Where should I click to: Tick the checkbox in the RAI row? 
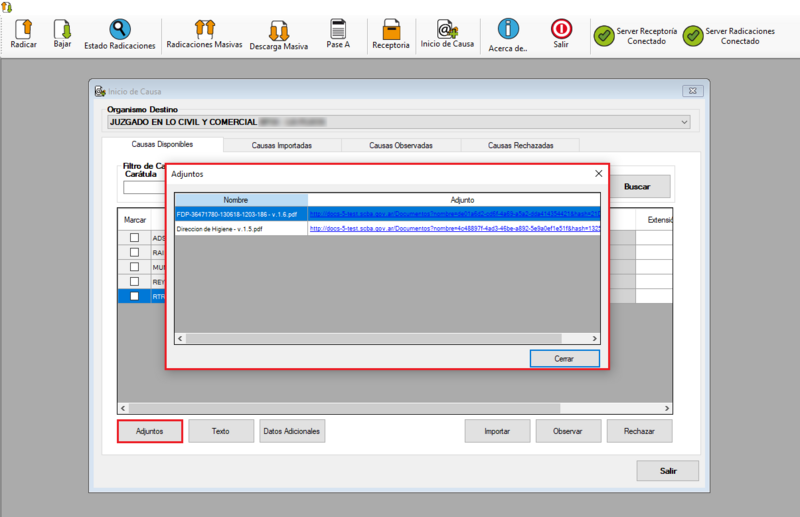(x=134, y=252)
